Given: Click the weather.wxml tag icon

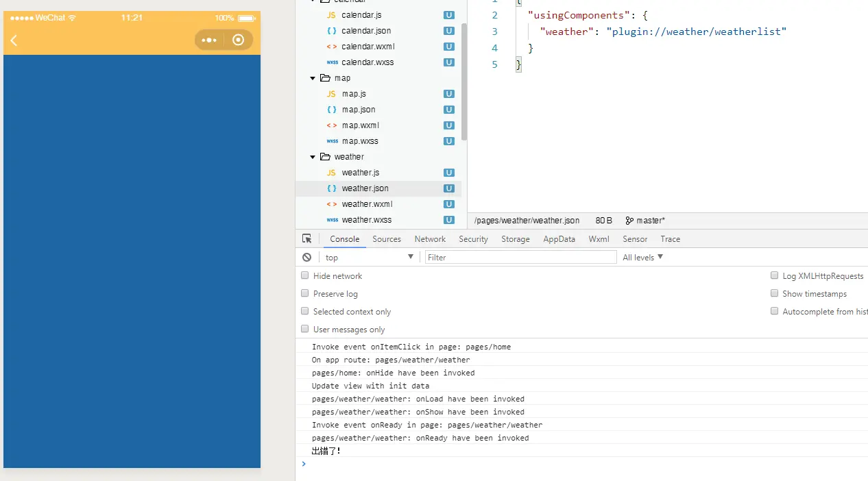Looking at the screenshot, I should tap(331, 204).
